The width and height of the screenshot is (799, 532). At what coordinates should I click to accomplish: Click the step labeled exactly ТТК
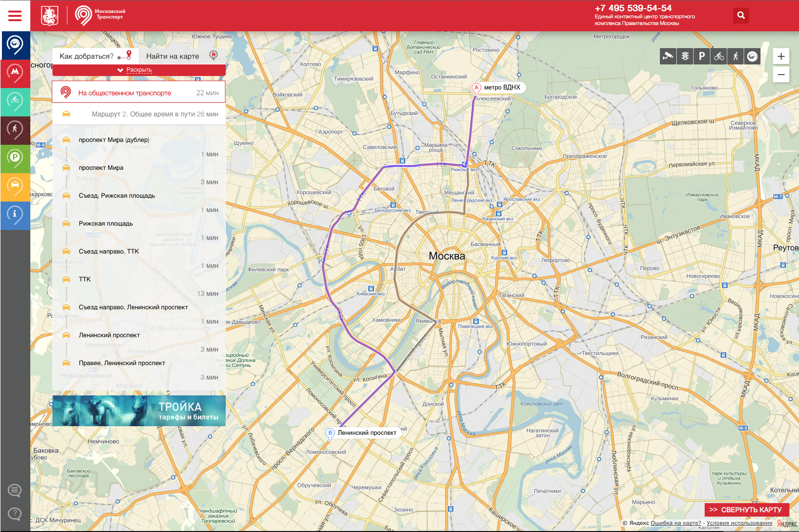[85, 279]
